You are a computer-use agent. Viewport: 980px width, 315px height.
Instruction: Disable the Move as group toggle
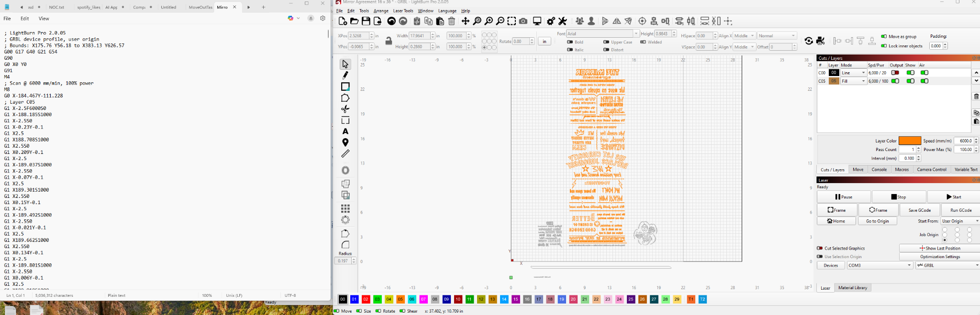(883, 36)
